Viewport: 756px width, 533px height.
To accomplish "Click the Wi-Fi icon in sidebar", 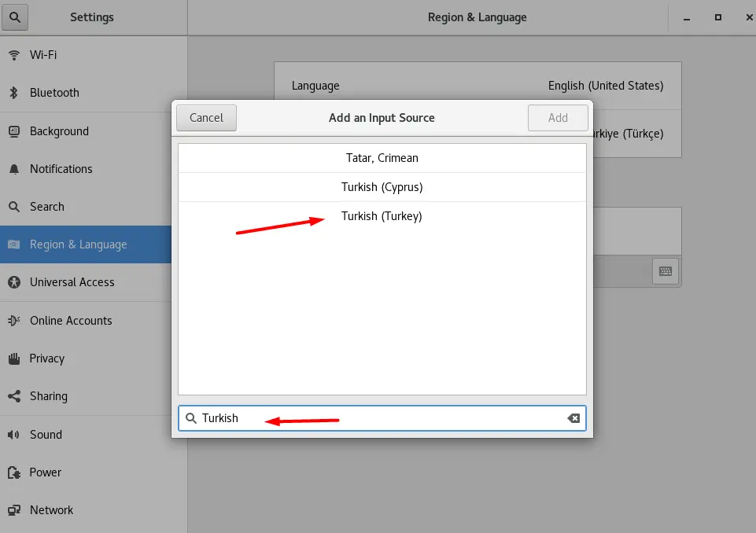I will [13, 55].
